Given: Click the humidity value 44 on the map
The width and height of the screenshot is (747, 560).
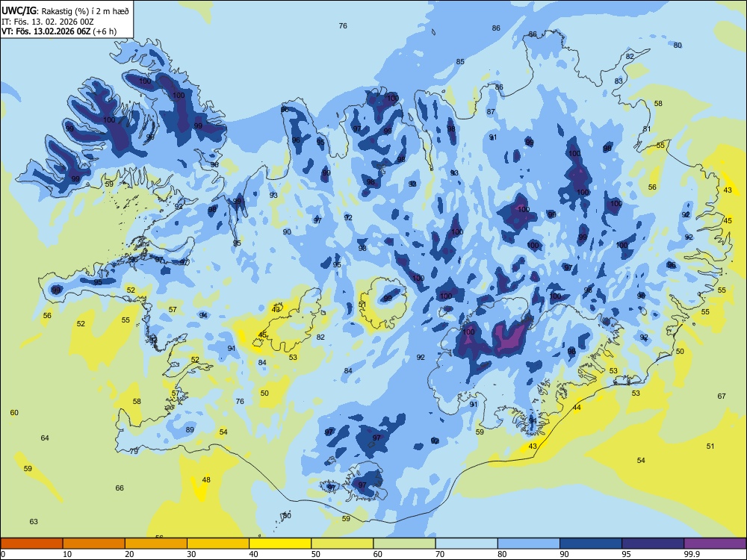Looking at the screenshot, I should 577,408.
